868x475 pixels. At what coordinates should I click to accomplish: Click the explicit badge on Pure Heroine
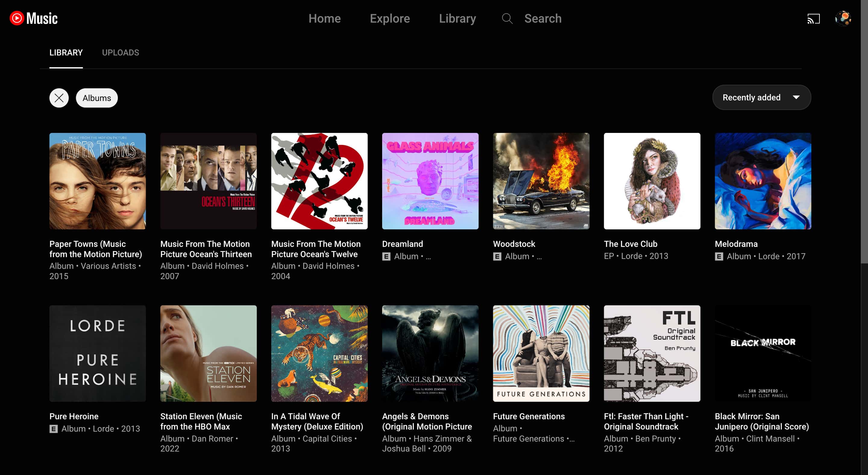pos(53,429)
